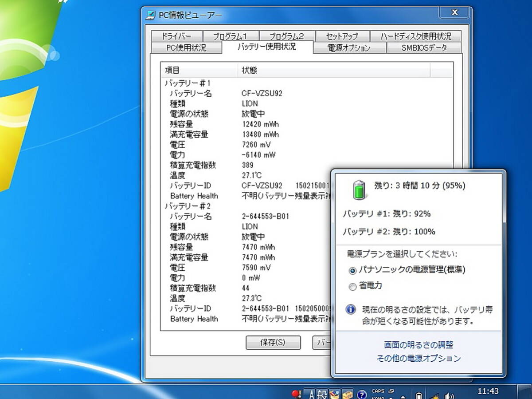Screen dimensions: 532x399
Task: Open the その他の電源オプション link
Action: pos(419,358)
